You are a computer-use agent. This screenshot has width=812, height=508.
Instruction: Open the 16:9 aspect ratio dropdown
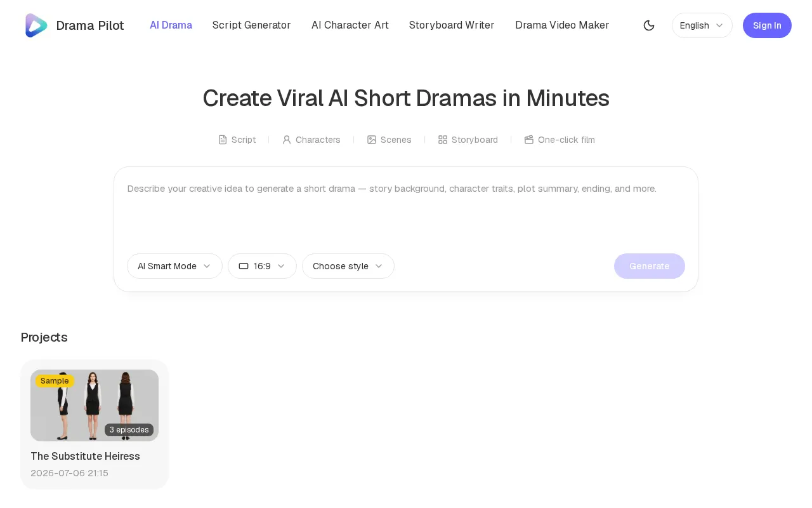pos(262,266)
